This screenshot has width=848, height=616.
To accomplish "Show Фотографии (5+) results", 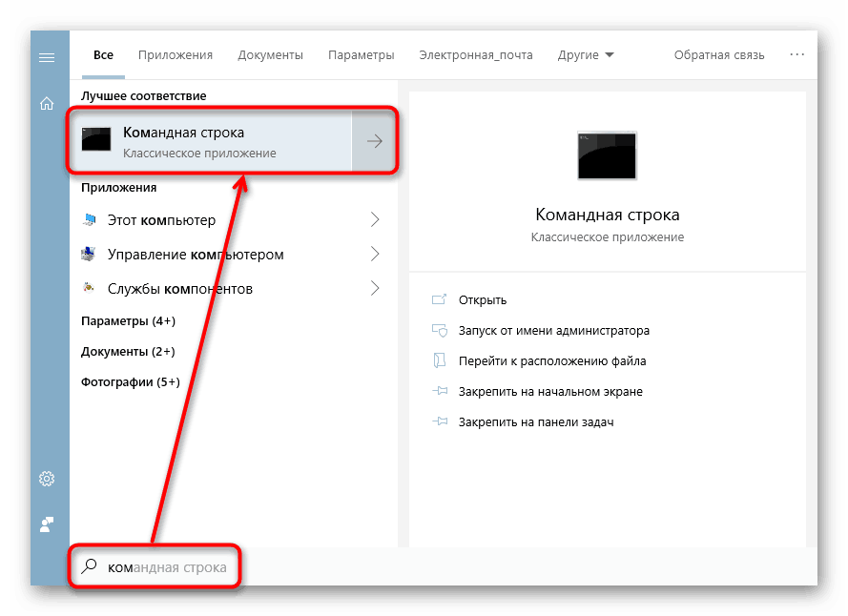I will coord(131,382).
